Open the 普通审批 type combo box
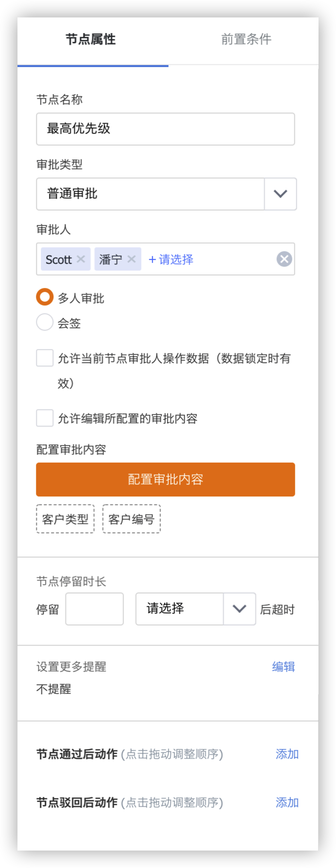The width and height of the screenshot is (336, 868). (151, 194)
